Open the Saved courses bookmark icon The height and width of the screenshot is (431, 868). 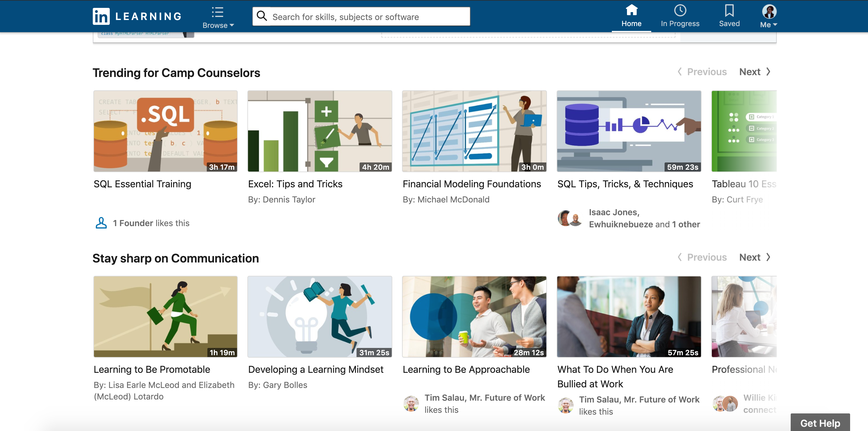point(729,10)
